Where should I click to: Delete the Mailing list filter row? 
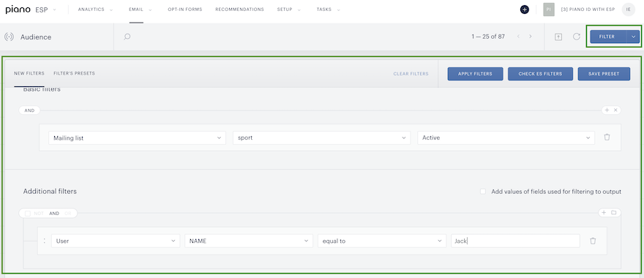tap(607, 138)
